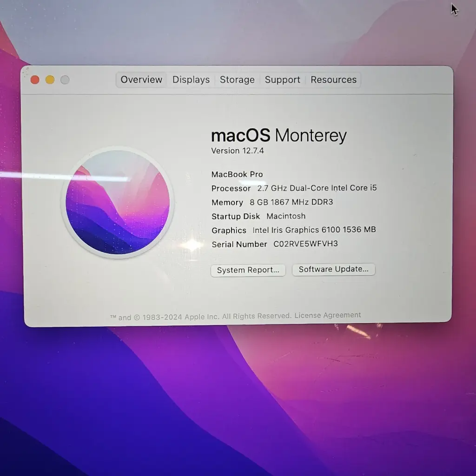The width and height of the screenshot is (476, 476).
Task: Close the About This Mac window
Action: [x=35, y=80]
